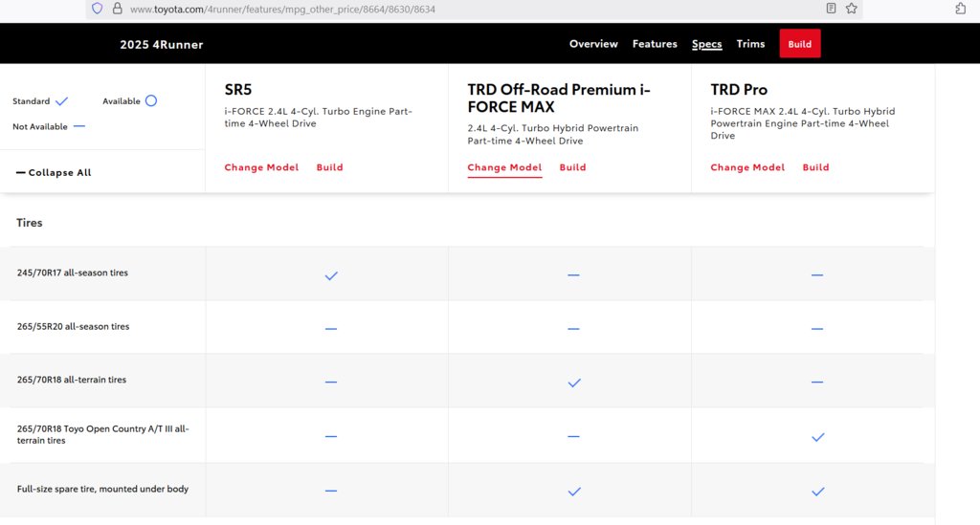Click SR5 dash for full-size spare tire
Screen dimensions: 980x525
tap(330, 491)
